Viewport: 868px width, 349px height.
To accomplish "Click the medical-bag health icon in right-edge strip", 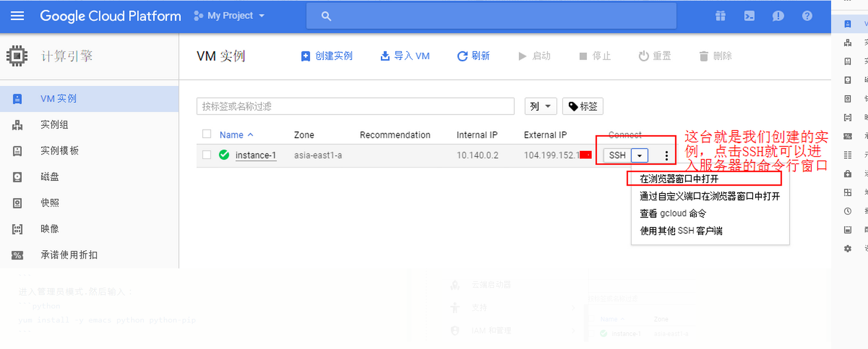I will (x=848, y=174).
